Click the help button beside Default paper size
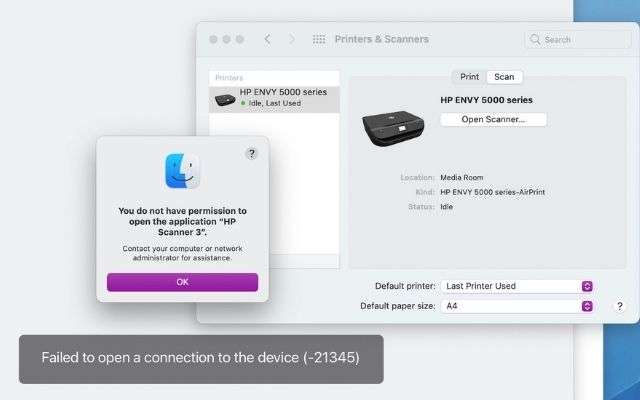Viewport: 640px width, 400px height. 620,306
